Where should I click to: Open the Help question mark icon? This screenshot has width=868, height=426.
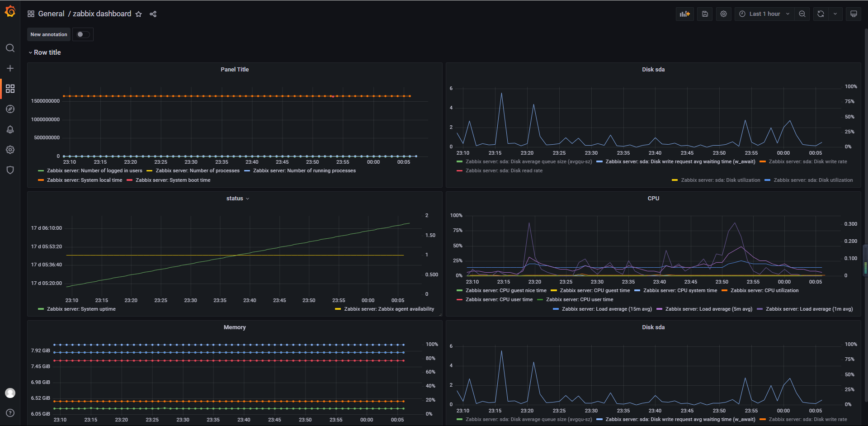[x=10, y=413]
